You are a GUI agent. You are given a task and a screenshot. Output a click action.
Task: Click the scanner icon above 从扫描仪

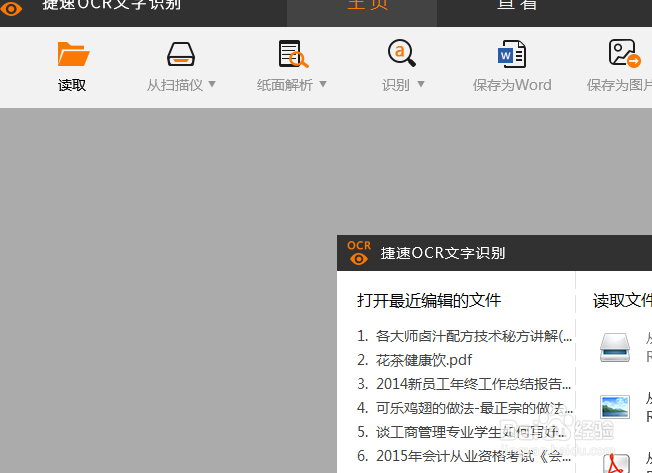(181, 54)
